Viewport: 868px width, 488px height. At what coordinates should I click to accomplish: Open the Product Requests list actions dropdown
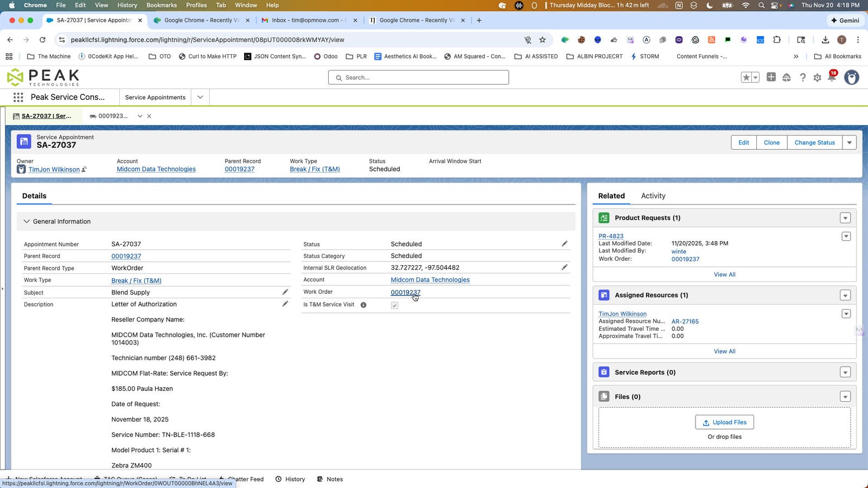[845, 218]
